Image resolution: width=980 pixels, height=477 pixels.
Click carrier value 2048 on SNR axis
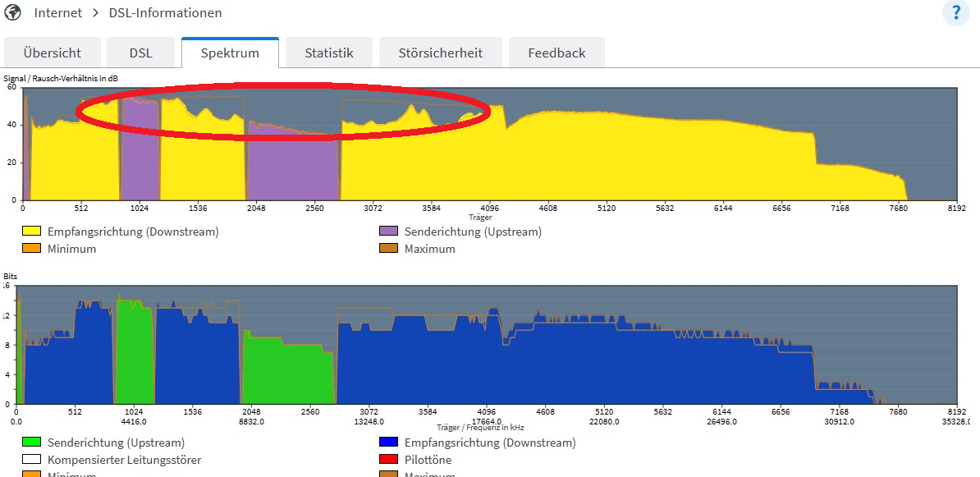coord(256,209)
